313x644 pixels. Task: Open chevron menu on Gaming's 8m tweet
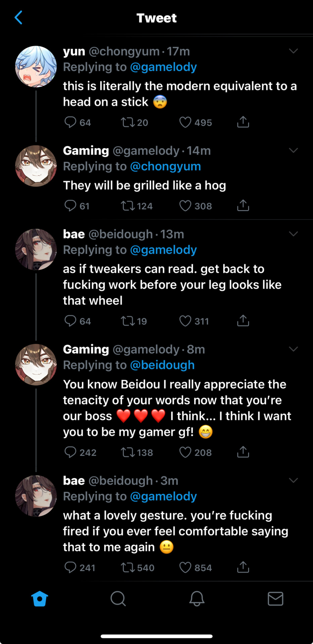294,349
